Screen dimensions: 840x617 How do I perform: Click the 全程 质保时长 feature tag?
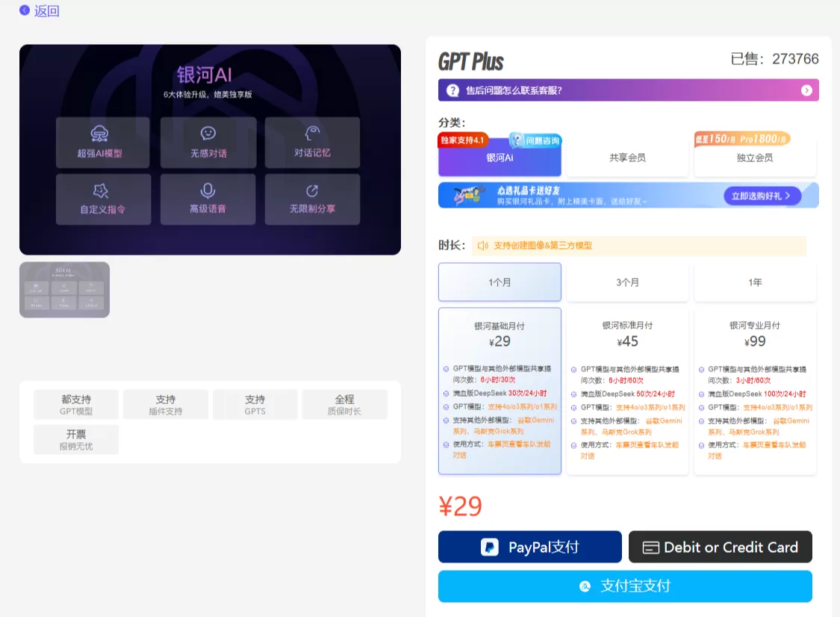[344, 405]
